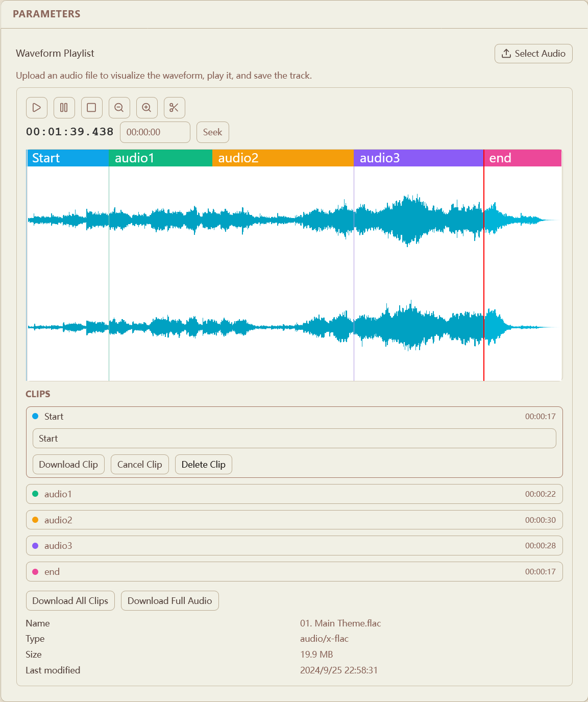This screenshot has height=702, width=588.
Task: Click the upload icon on Select Audio
Action: (506, 53)
